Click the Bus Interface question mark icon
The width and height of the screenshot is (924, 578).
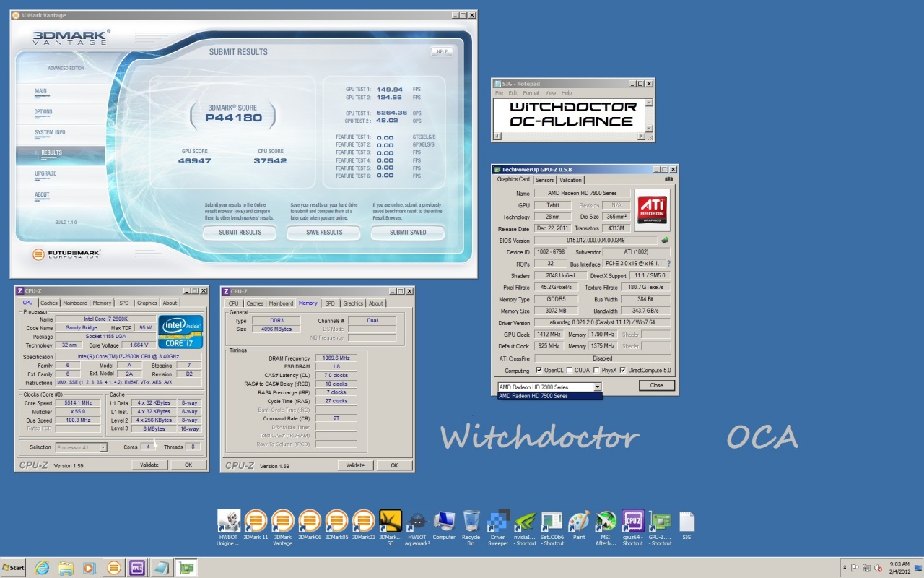pos(668,264)
